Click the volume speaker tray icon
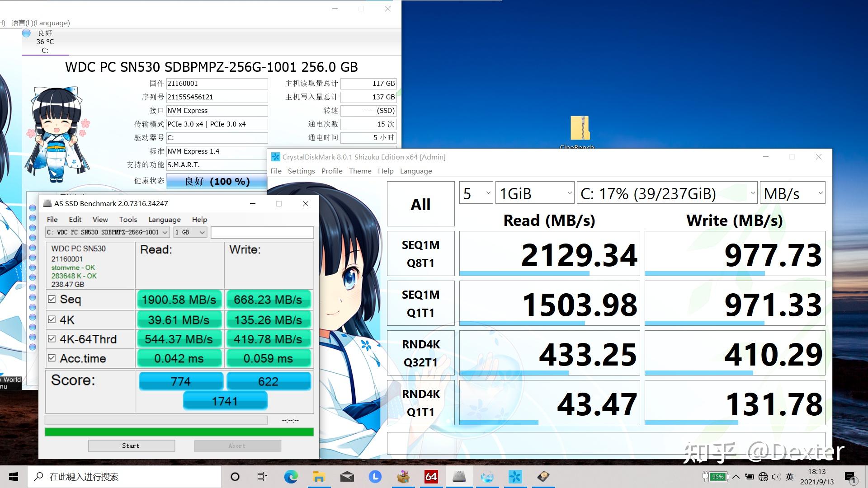This screenshot has height=488, width=868. click(776, 477)
